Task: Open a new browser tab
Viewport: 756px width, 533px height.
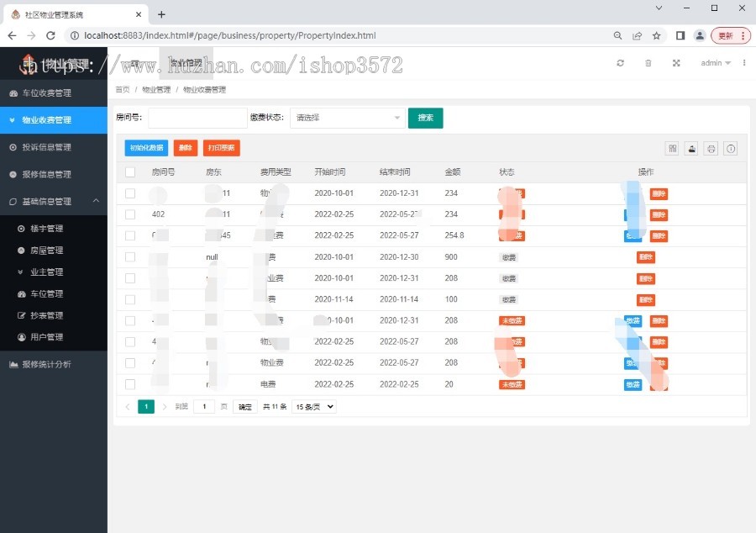Action: click(161, 14)
